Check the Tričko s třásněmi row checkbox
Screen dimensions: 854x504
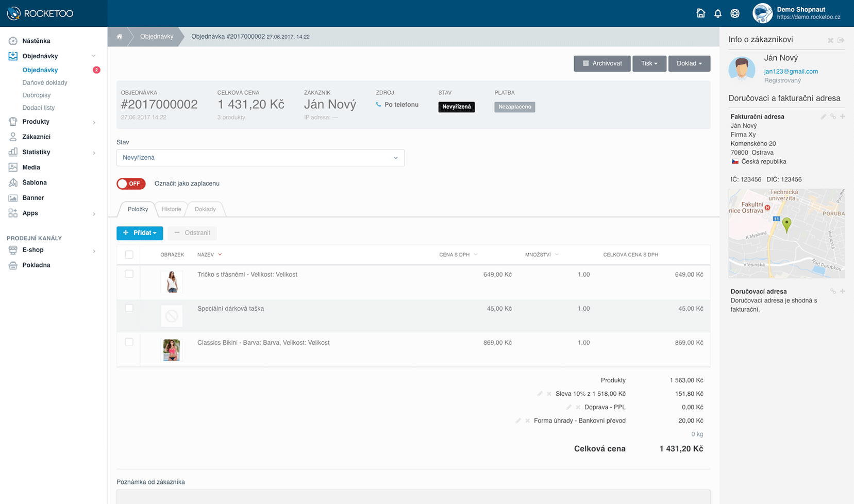click(129, 274)
